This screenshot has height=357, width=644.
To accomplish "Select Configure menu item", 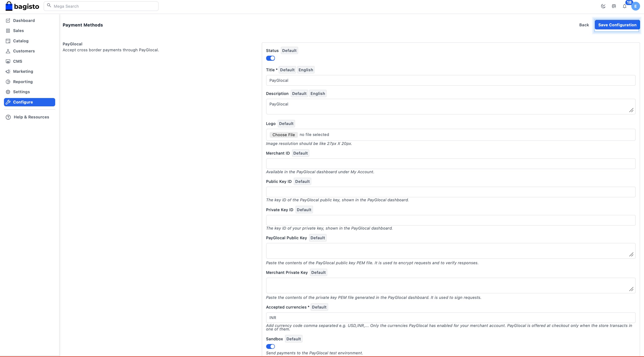I will 30,102.
